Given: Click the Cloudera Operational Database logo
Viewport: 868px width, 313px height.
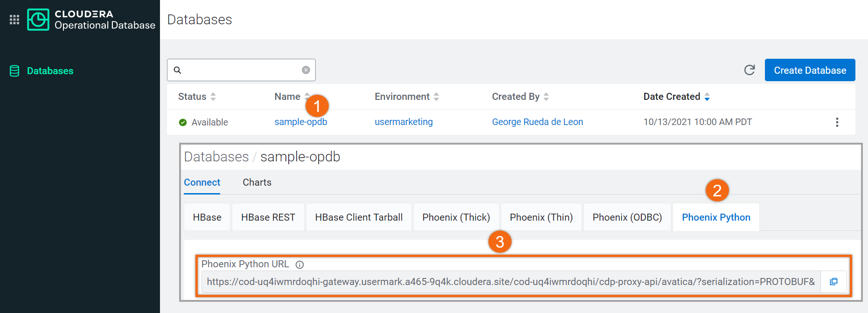Looking at the screenshot, I should (38, 20).
